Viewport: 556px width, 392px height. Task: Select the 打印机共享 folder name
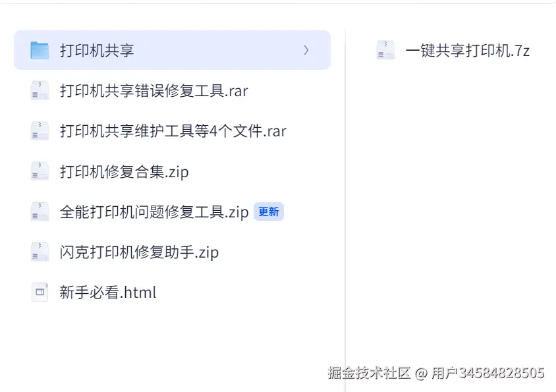tap(97, 50)
